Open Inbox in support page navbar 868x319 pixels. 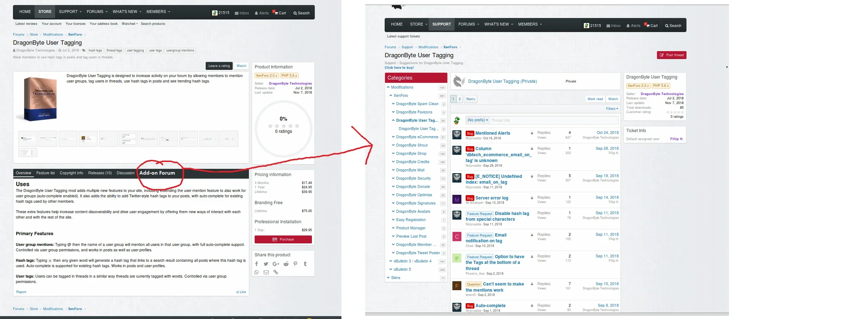tap(614, 26)
